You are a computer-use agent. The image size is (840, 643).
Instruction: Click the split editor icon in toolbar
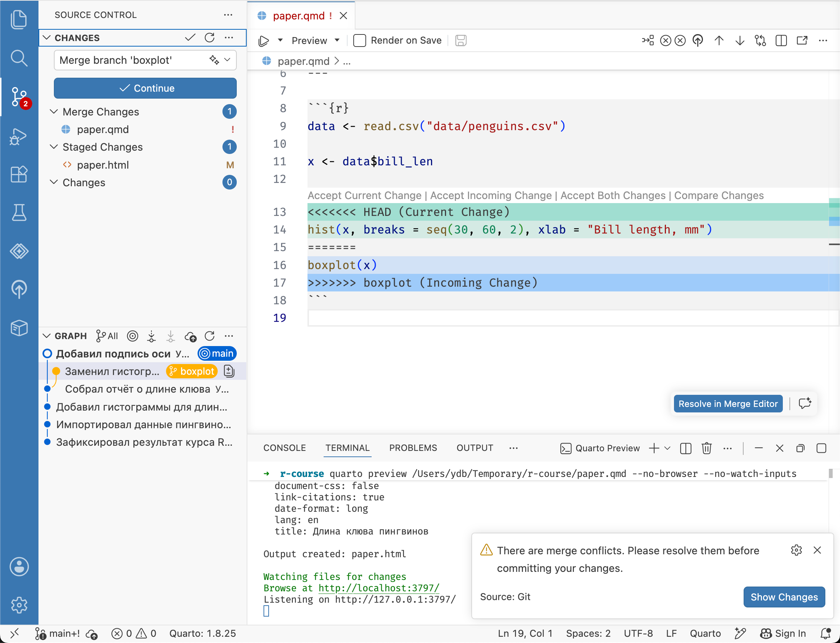[781, 41]
